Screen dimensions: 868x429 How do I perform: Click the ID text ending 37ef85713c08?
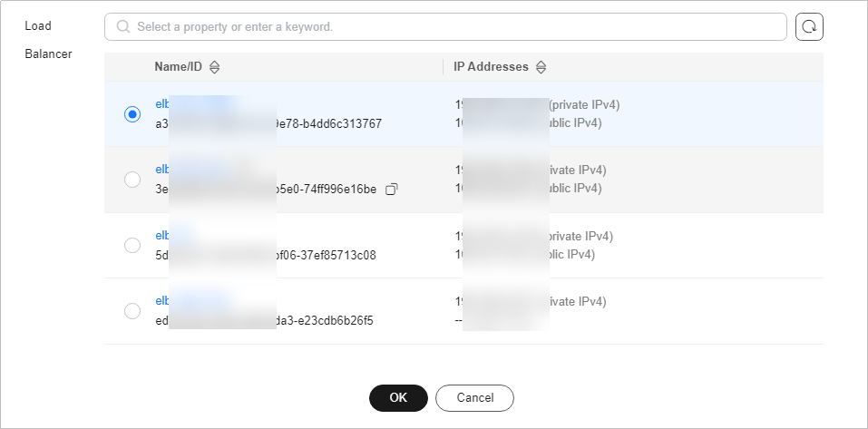pos(266,255)
